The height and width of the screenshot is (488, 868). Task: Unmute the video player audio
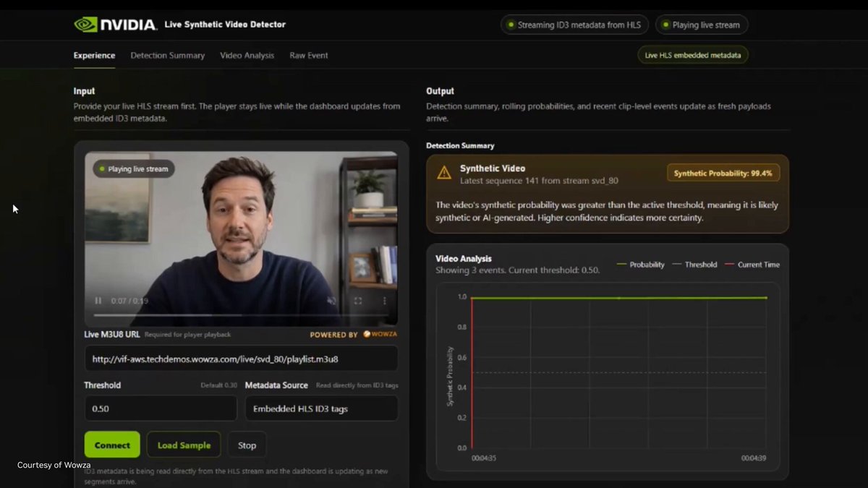331,301
